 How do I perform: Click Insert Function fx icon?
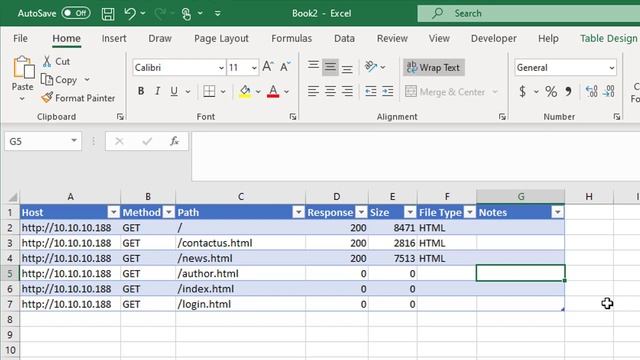pos(175,141)
